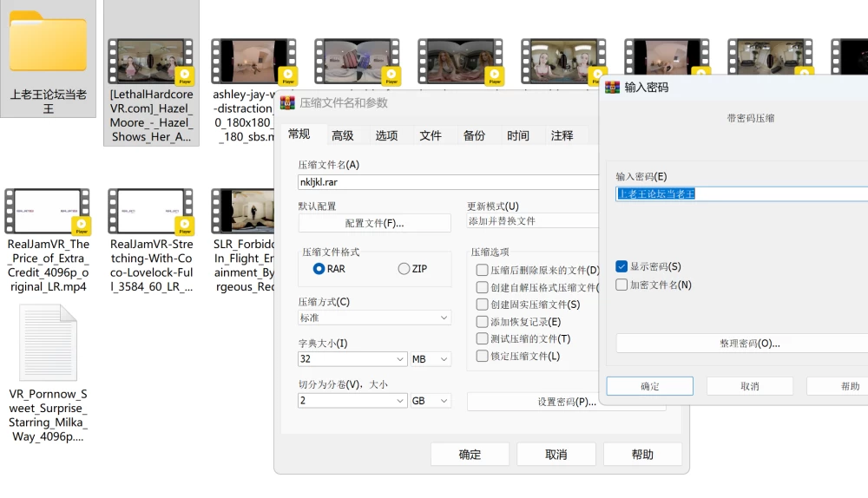The width and height of the screenshot is (868, 498).
Task: Choose ZIP archive format radio button
Action: coord(404,269)
